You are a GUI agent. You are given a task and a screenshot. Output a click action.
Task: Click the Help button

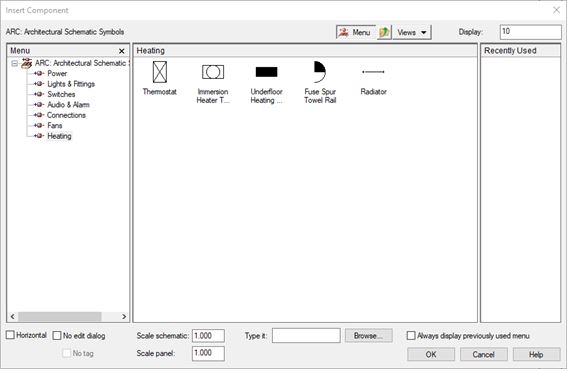[536, 354]
